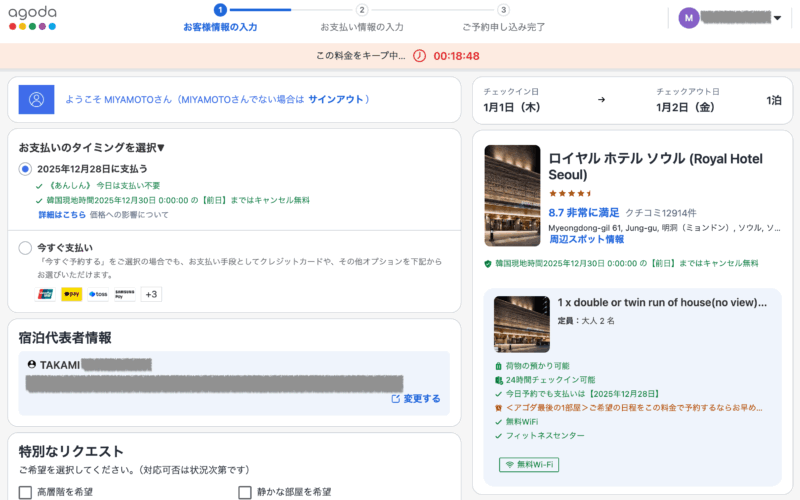Click the guest person icon beside TAKAMI
Screen dimensions: 800x500
32,364
